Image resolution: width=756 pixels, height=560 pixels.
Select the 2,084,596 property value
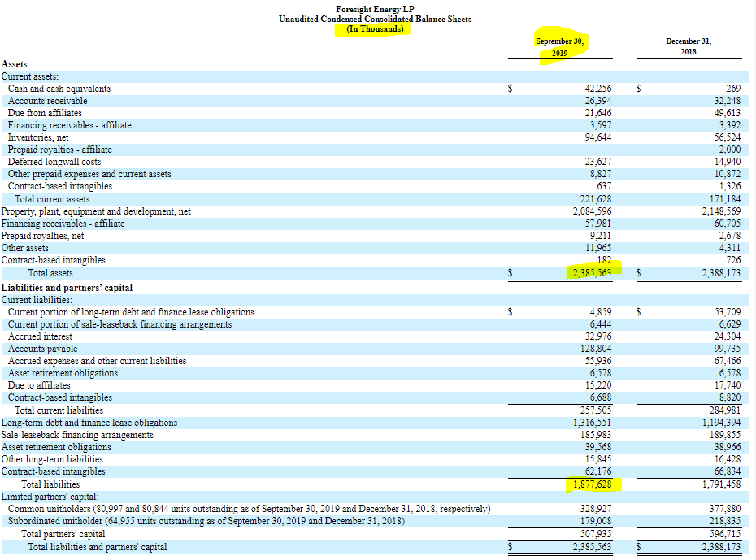click(x=592, y=211)
